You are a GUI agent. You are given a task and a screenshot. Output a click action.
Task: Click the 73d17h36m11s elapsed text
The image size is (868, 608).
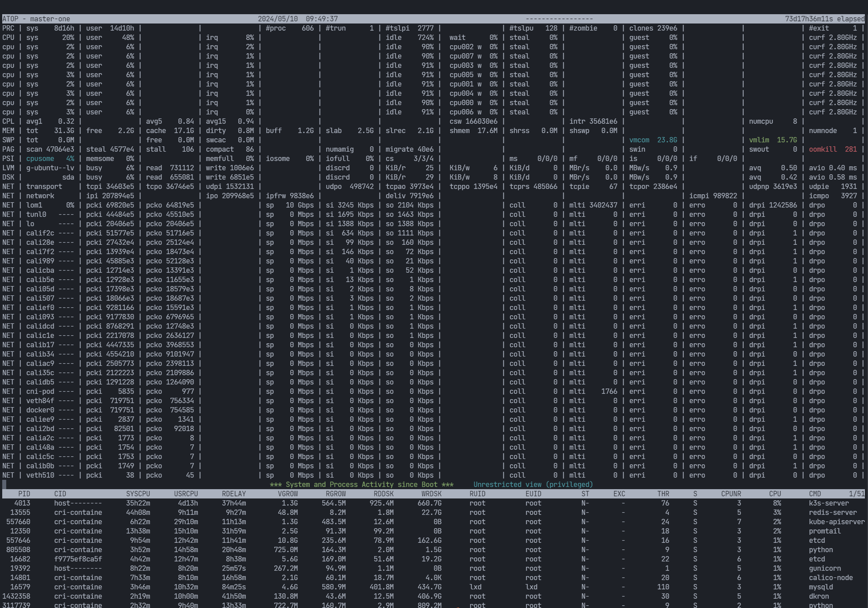pyautogui.click(x=825, y=19)
